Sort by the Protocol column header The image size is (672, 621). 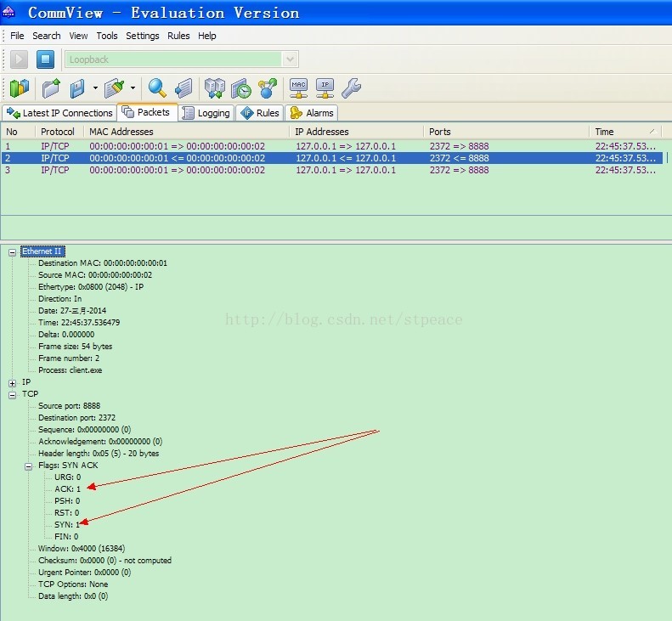pos(59,132)
